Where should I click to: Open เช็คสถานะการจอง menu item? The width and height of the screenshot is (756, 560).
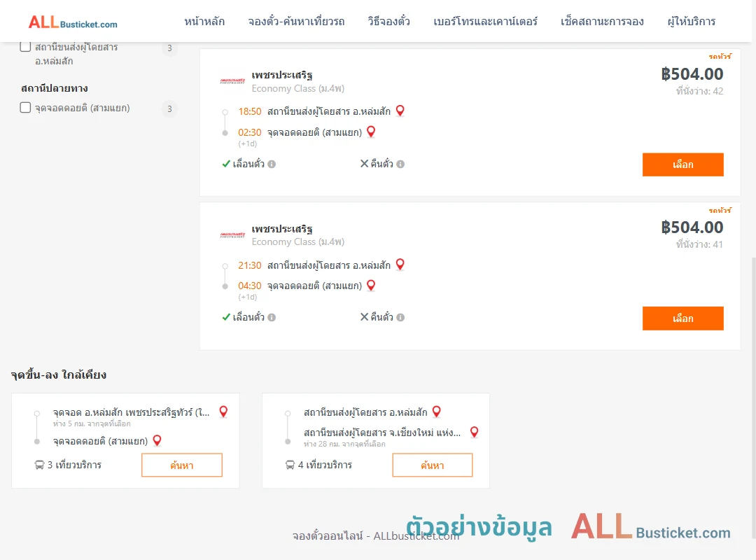click(602, 21)
